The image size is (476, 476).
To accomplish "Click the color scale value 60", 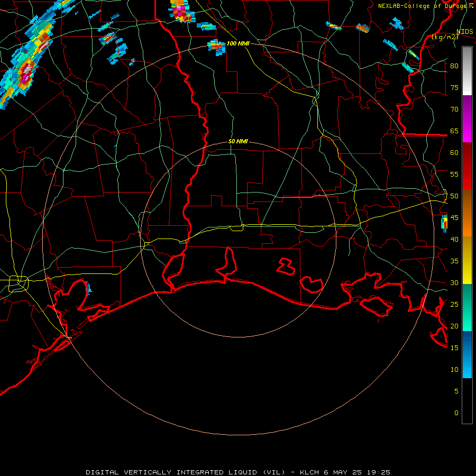I will tap(454, 153).
